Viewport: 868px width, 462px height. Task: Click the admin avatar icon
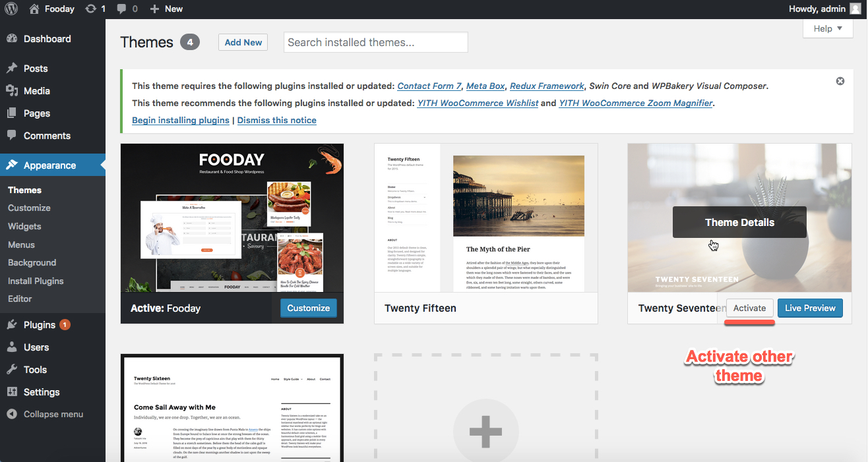pos(855,9)
